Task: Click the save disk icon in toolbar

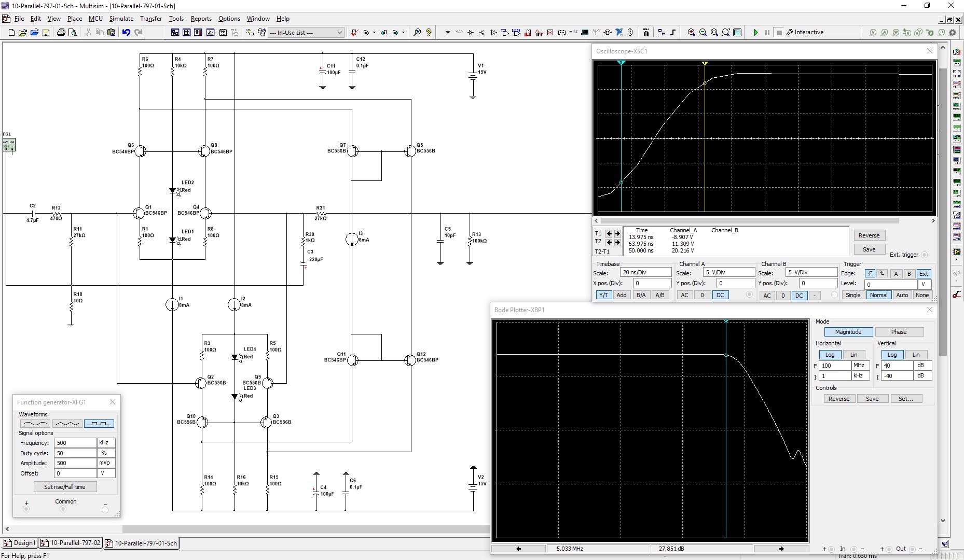Action: (x=46, y=32)
